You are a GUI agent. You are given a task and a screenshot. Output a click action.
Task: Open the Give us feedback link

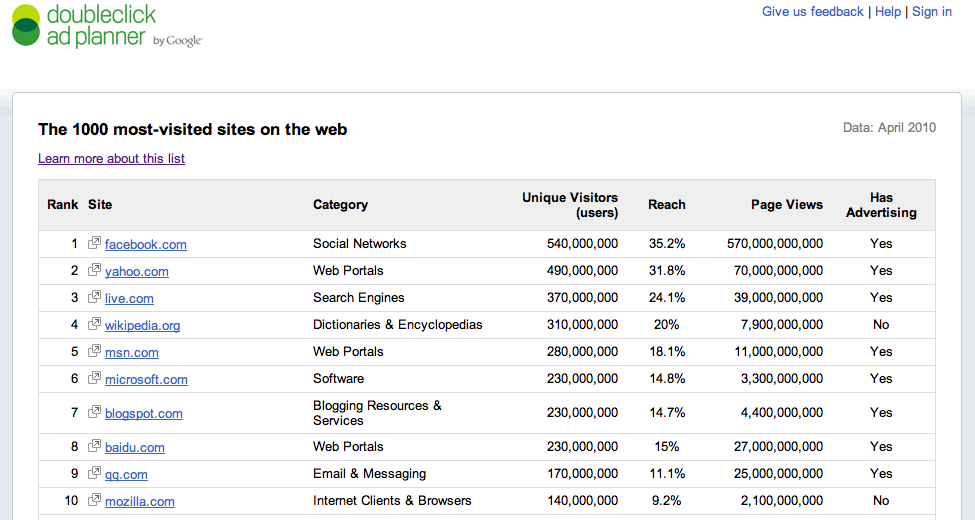pos(813,12)
